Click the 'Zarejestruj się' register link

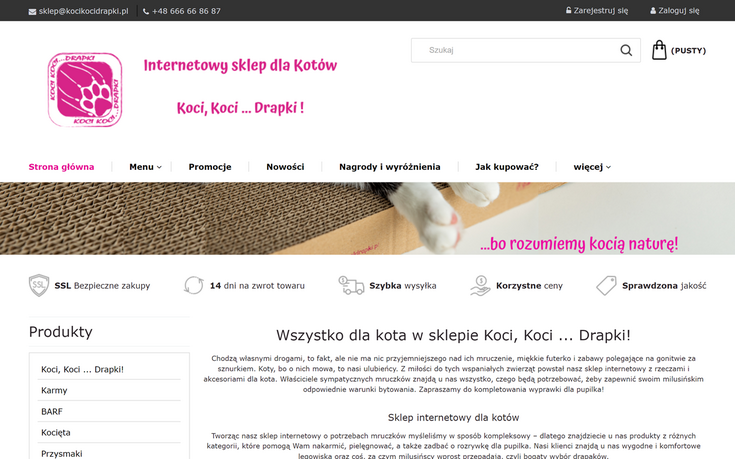594,11
